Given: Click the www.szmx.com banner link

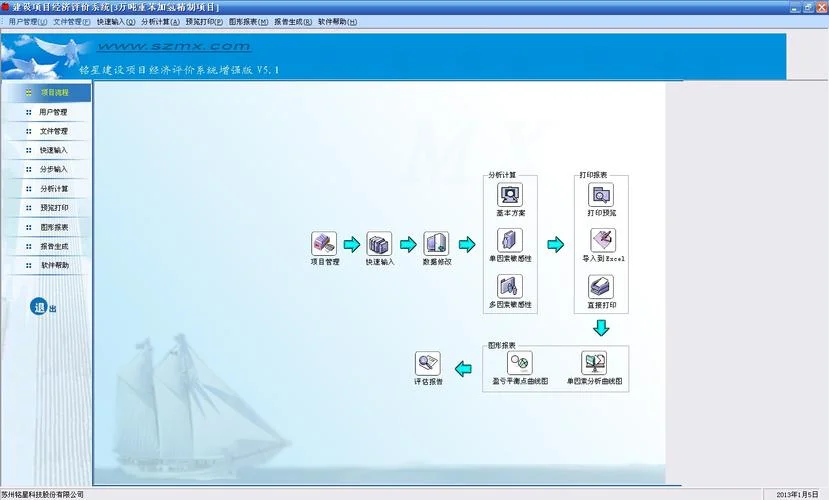Looking at the screenshot, I should click(174, 47).
